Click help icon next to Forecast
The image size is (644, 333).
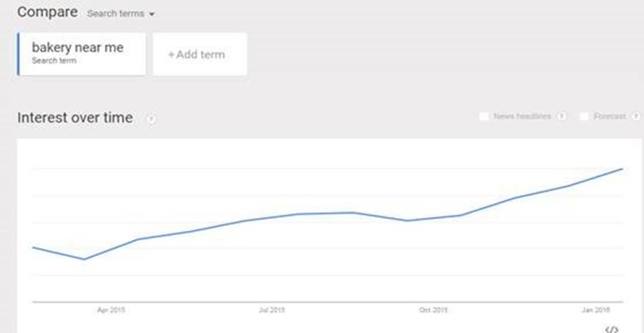[x=636, y=117]
